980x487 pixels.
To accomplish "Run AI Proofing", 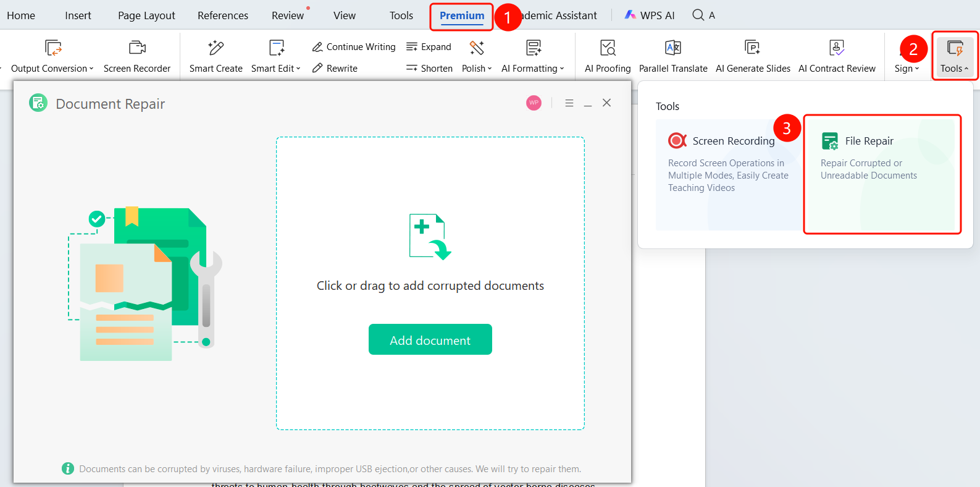I will coord(608,56).
